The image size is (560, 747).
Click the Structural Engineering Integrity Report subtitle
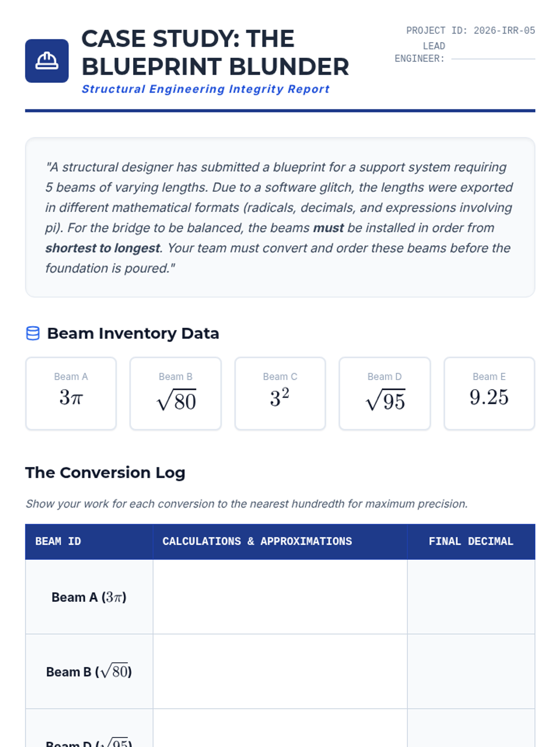click(205, 89)
